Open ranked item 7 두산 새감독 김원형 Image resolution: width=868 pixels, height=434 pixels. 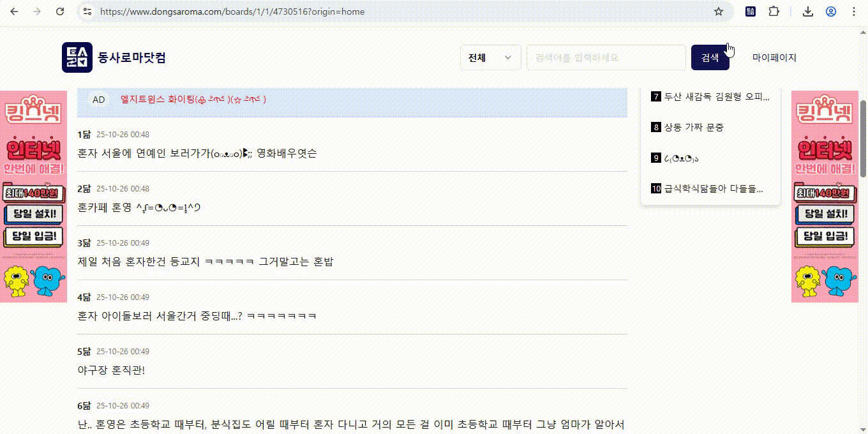point(710,97)
